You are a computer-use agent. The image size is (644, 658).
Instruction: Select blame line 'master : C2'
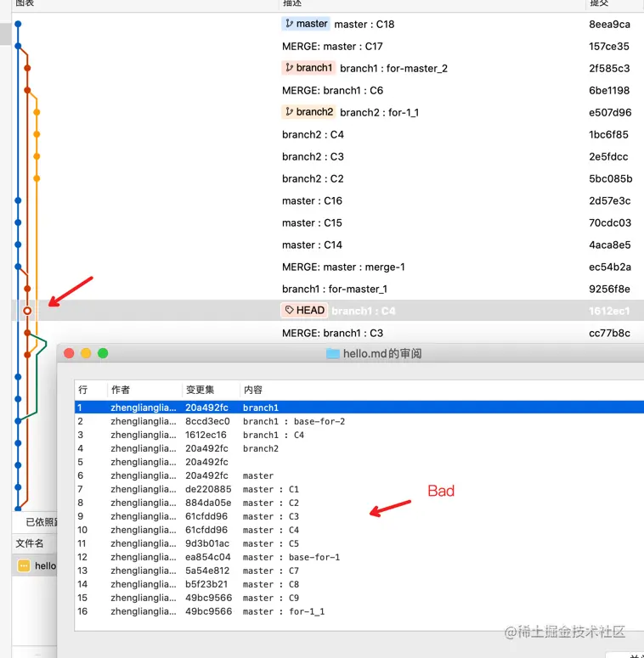tap(359, 503)
